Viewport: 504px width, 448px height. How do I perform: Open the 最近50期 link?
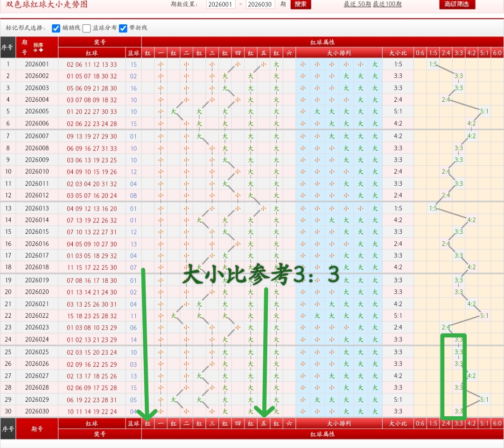[357, 4]
